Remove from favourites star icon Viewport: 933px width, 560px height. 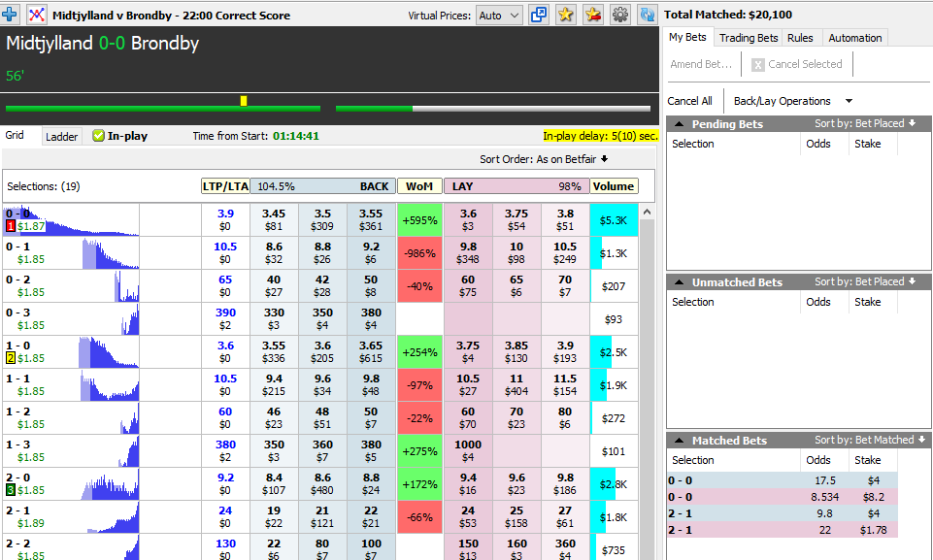[x=592, y=15]
